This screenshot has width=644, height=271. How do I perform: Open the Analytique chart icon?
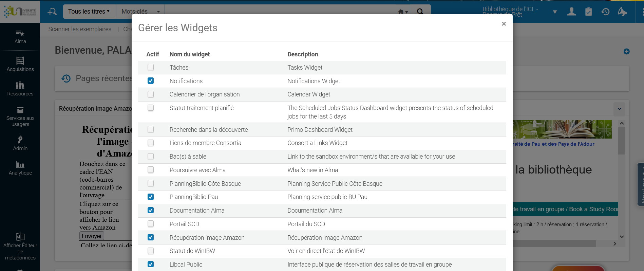(x=20, y=165)
